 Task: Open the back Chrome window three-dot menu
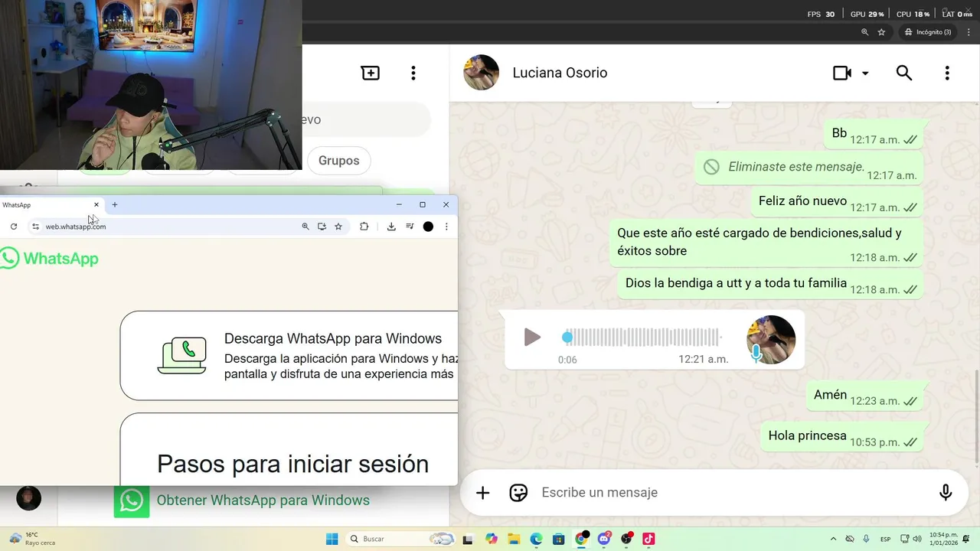click(969, 32)
